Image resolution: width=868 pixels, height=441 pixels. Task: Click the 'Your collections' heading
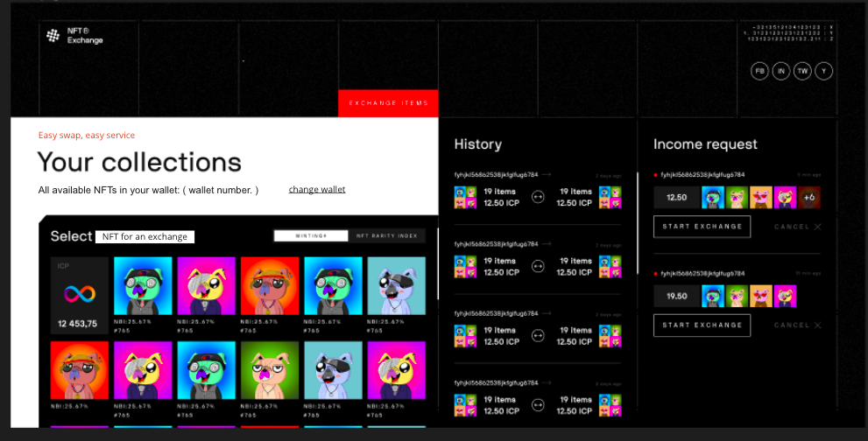139,162
